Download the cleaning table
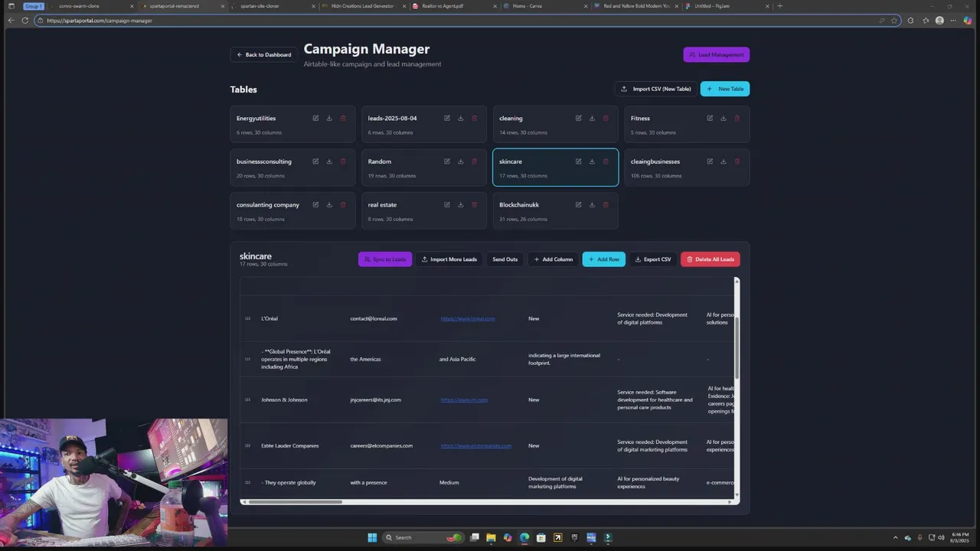Viewport: 980px width, 551px height. 592,118
